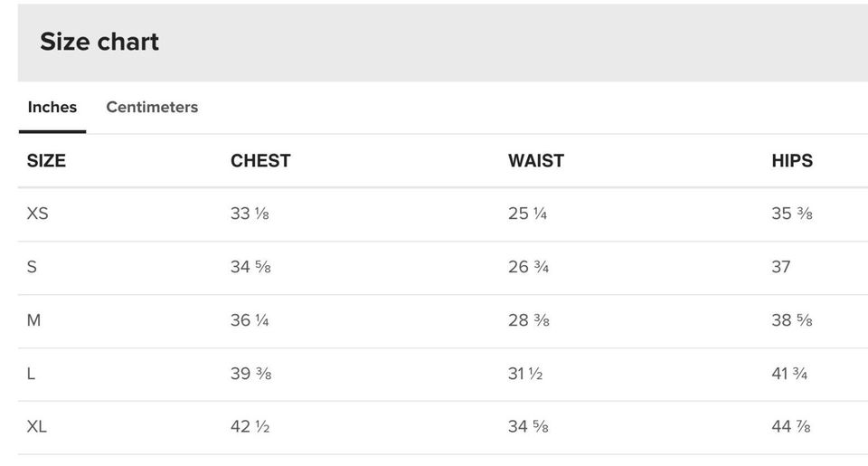
Task: Click the XL hips value 44 ⅞
Action: [791, 426]
